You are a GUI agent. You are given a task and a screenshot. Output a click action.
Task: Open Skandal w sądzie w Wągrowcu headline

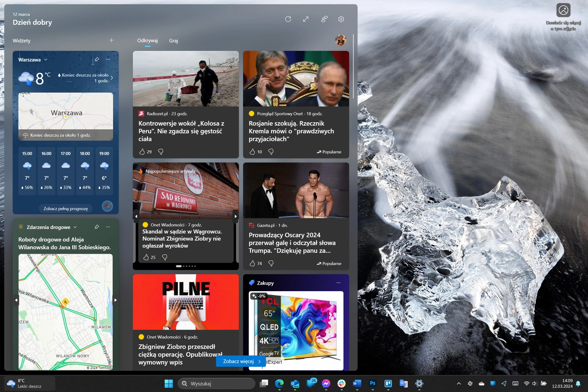(x=182, y=238)
